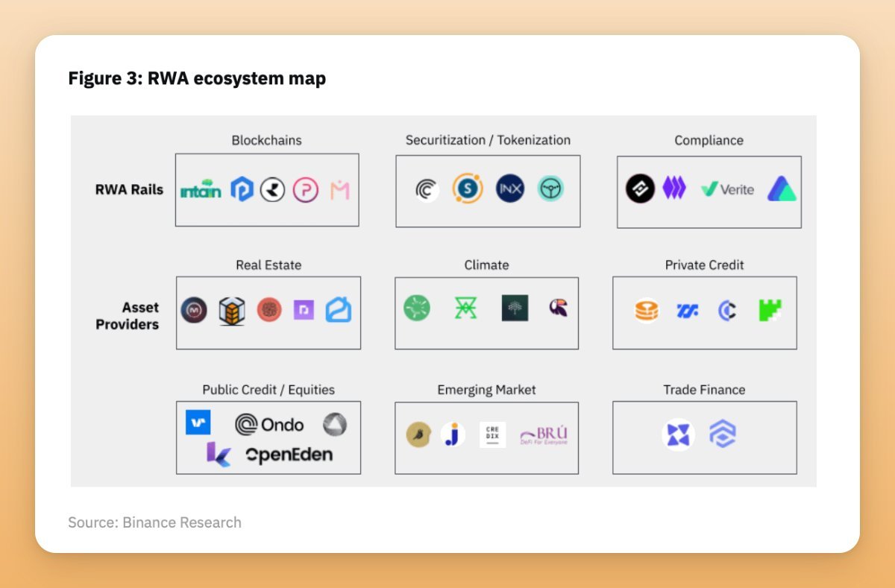
Task: Click the red-orange round logo in Real Estate
Action: [x=269, y=309]
